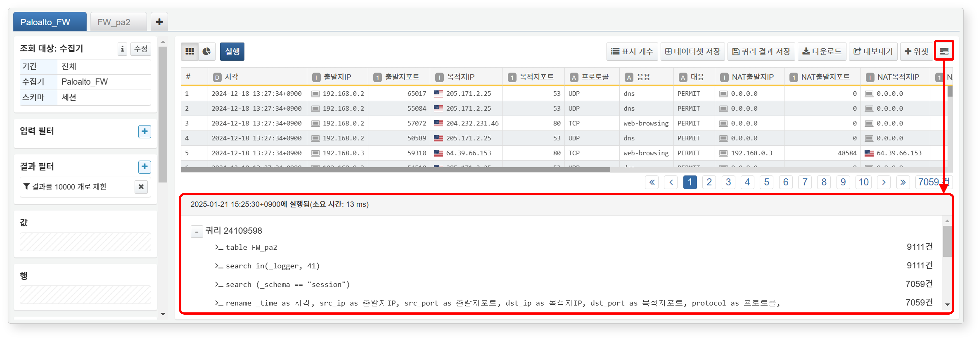Viewport: 980px width, 340px height.
Task: Remove the 10000 limit result filter
Action: [x=141, y=187]
